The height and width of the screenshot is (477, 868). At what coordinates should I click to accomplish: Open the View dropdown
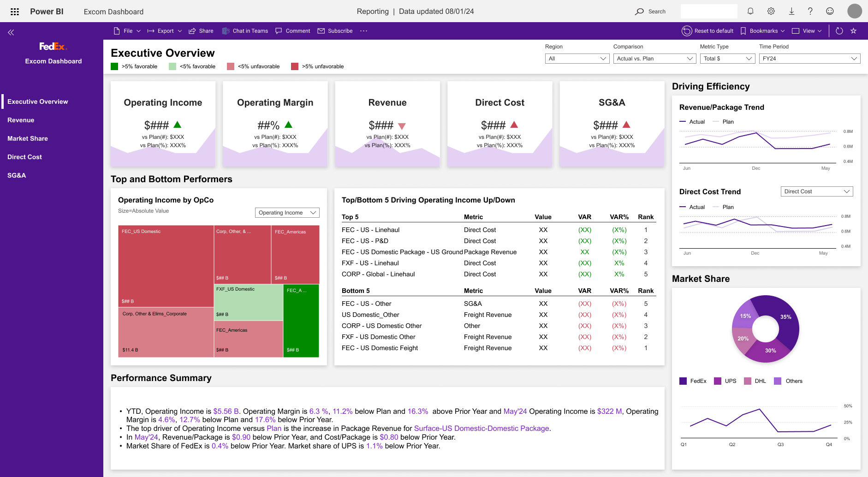[x=807, y=31]
